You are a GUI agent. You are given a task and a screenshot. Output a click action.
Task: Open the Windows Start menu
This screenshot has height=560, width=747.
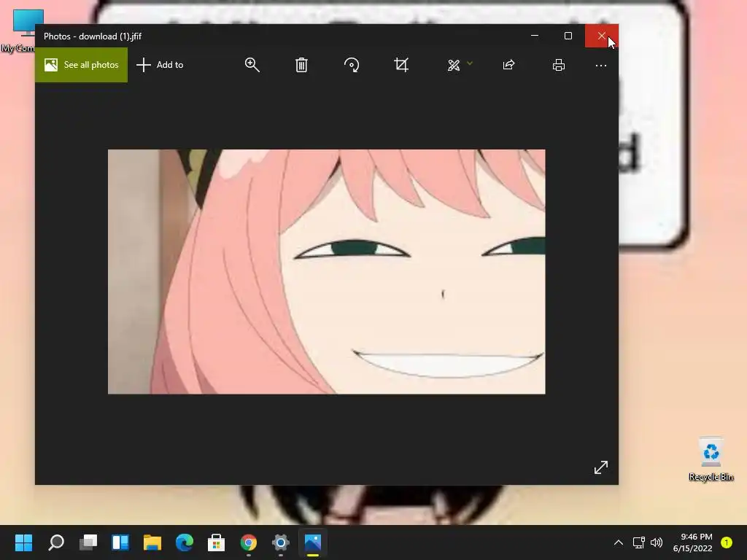click(23, 542)
